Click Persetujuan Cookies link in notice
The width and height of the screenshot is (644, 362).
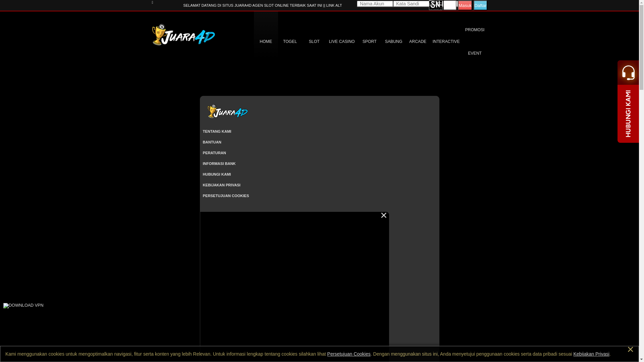[349, 354]
